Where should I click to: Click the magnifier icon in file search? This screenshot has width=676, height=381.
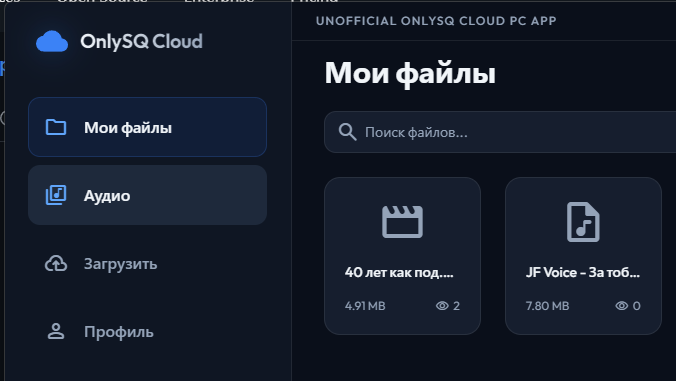pyautogui.click(x=347, y=132)
